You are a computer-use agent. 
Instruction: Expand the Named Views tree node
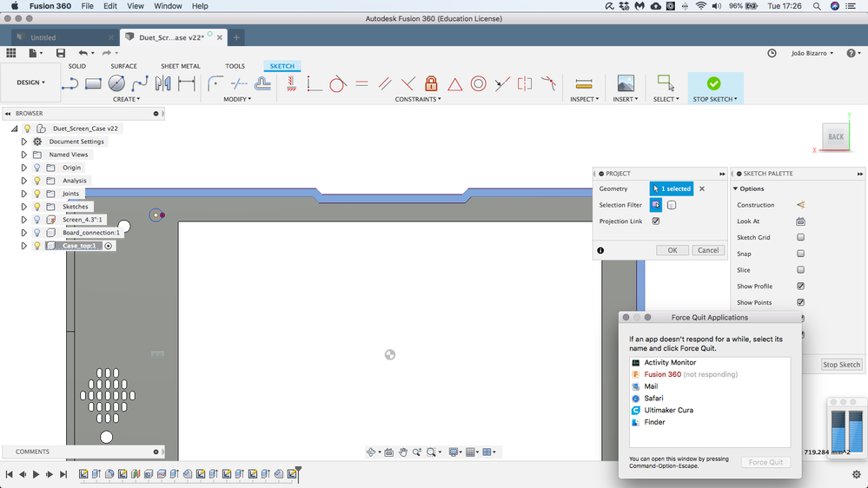click(x=23, y=155)
